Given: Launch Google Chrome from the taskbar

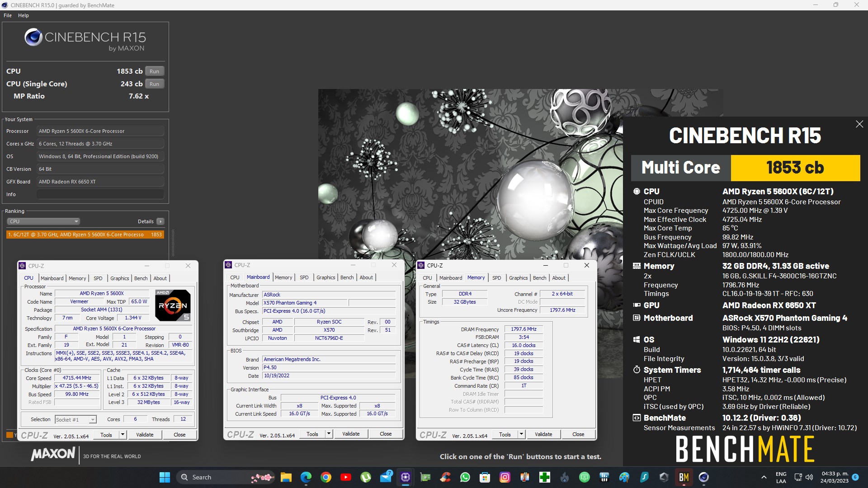Looking at the screenshot, I should [x=326, y=477].
